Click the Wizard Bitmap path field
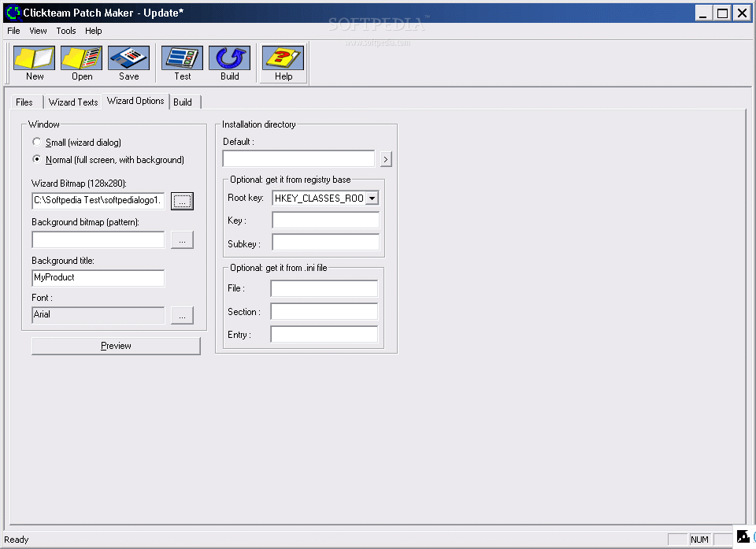Viewport: 756px width, 549px height. pos(98,201)
